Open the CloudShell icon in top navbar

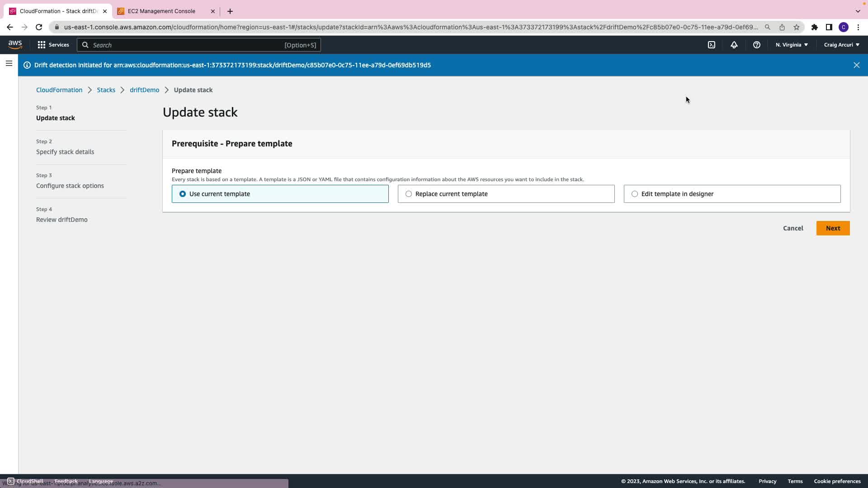712,45
